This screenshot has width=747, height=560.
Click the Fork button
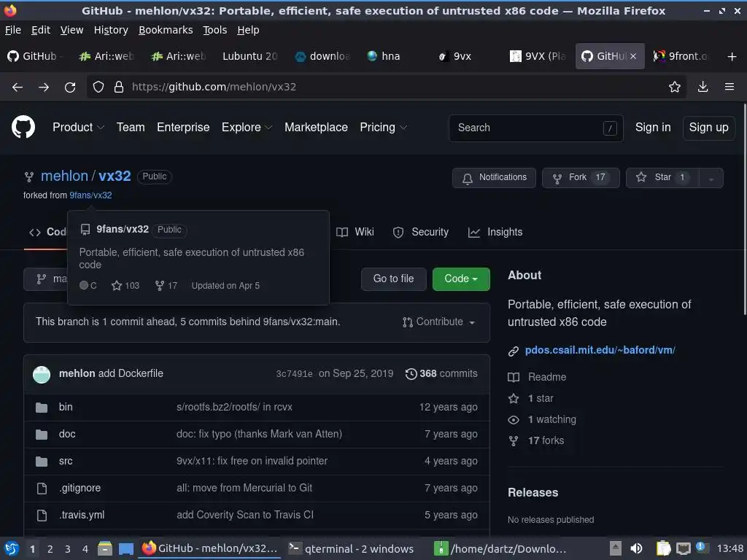[581, 178]
